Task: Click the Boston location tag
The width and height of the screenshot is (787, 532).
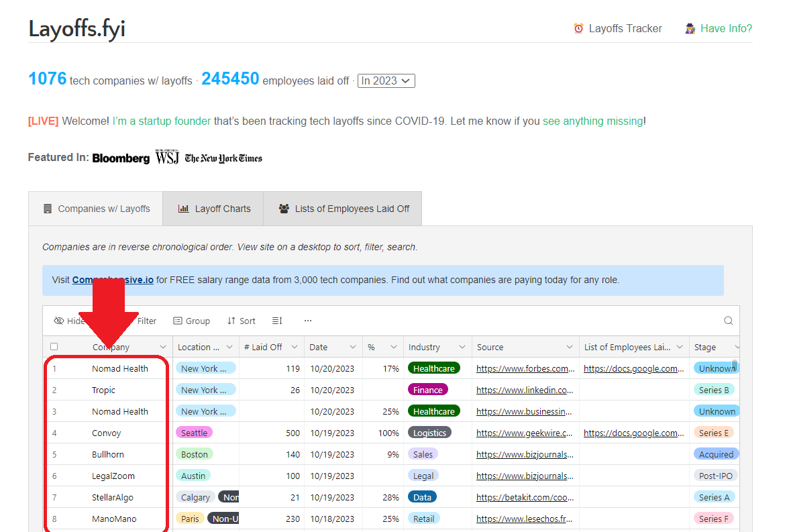Action: pyautogui.click(x=195, y=454)
